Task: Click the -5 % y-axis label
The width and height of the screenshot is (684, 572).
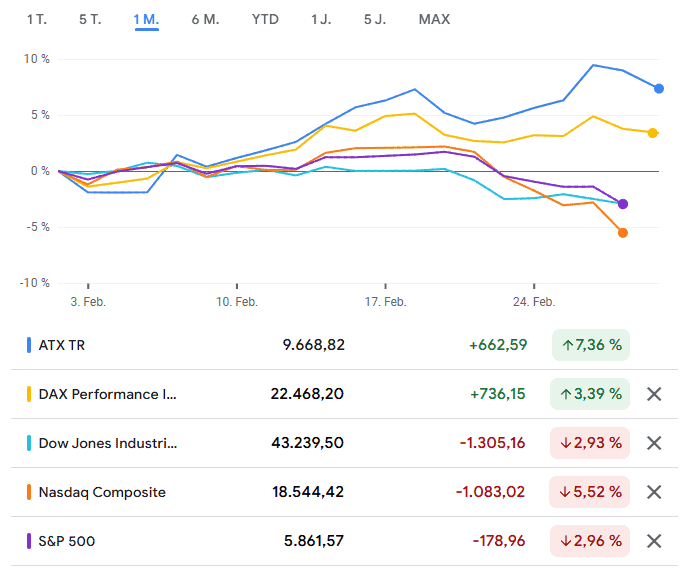Action: pos(38,227)
